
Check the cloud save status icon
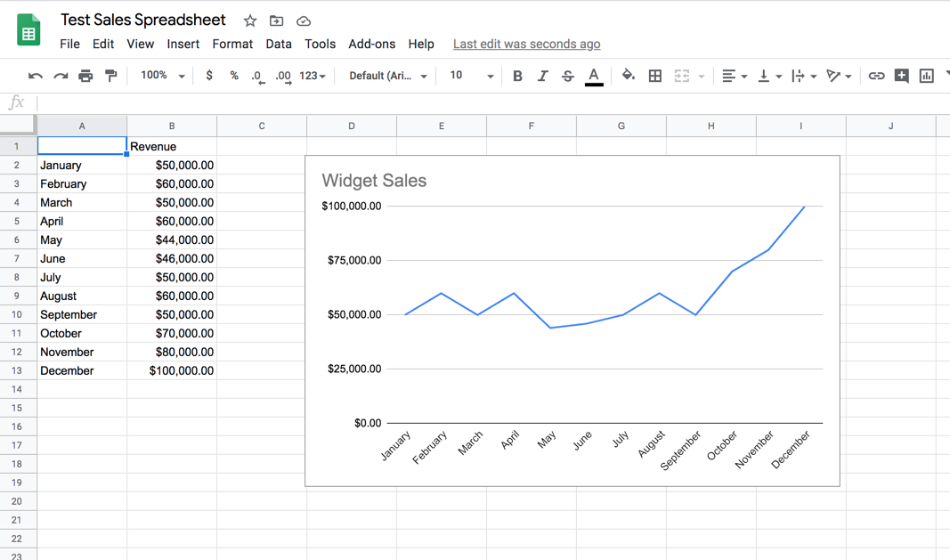click(304, 21)
